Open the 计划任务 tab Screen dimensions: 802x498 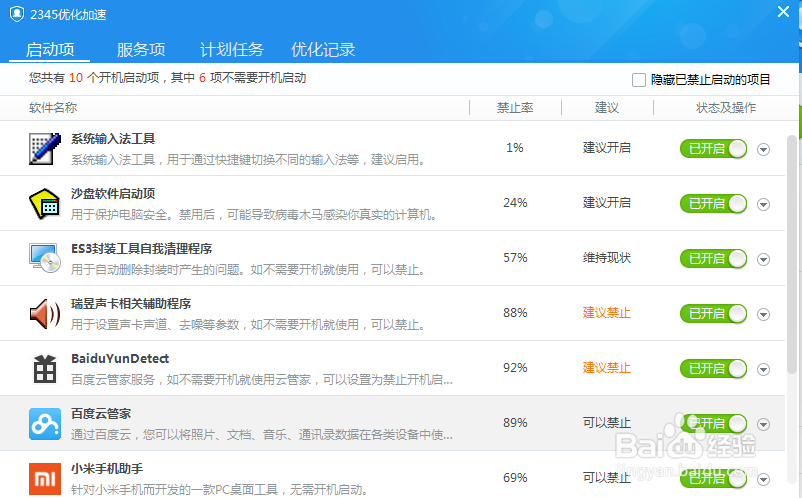coord(232,50)
